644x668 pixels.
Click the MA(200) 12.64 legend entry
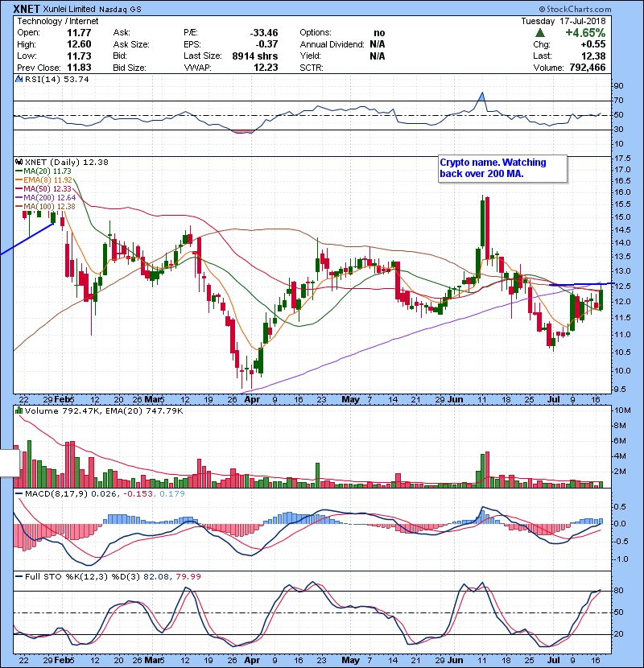tap(49, 198)
